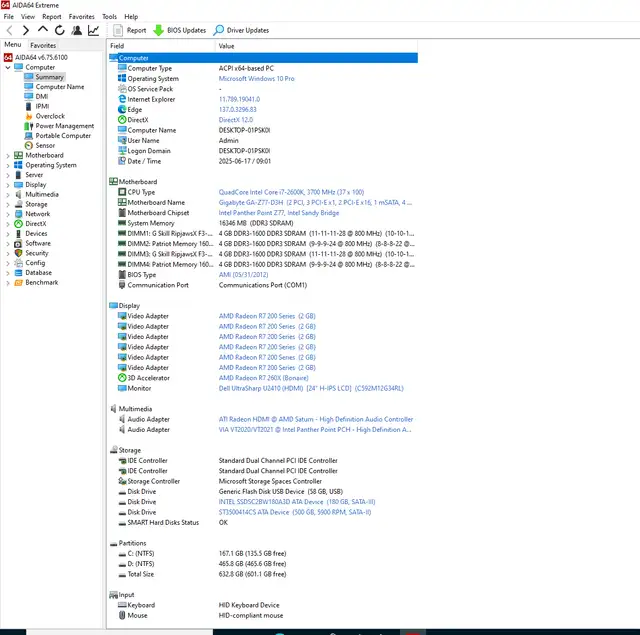Click the Config icon in tree
This screenshot has width=640, height=635.
point(18,263)
